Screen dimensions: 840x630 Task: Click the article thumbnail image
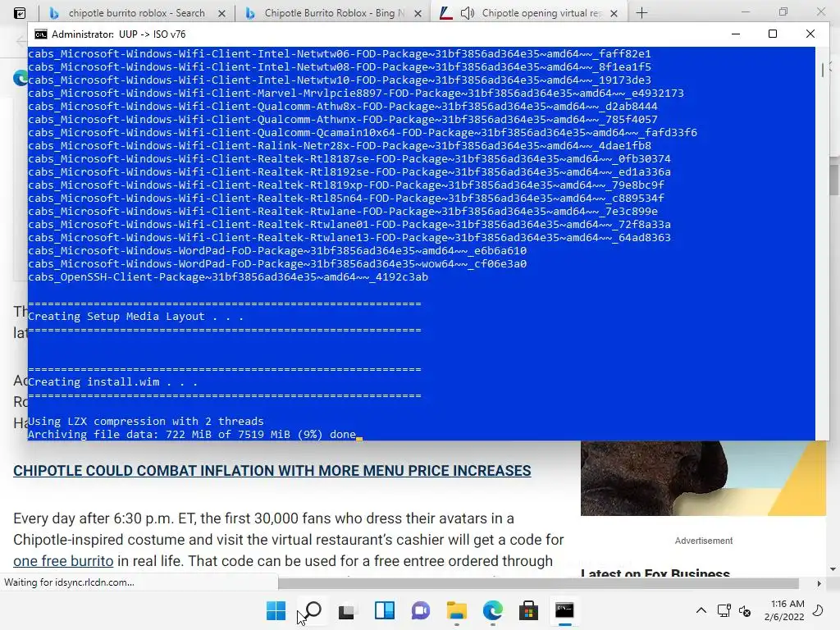pyautogui.click(x=703, y=478)
